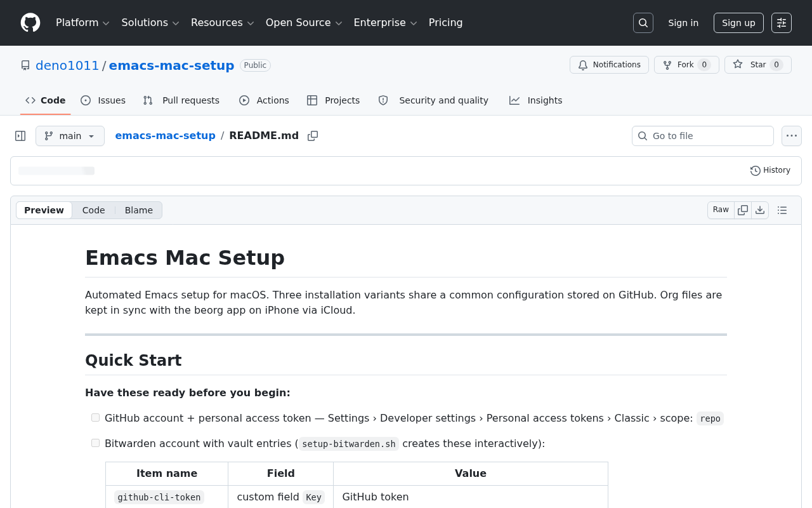Screen dimensions: 812x508
Task: Click the Sign in link
Action: (683, 23)
